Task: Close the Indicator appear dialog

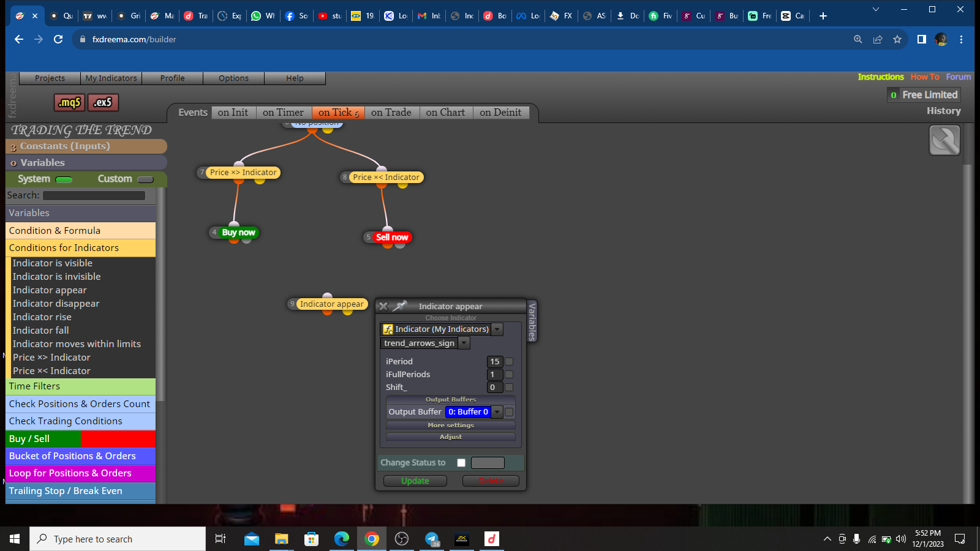Action: click(383, 306)
